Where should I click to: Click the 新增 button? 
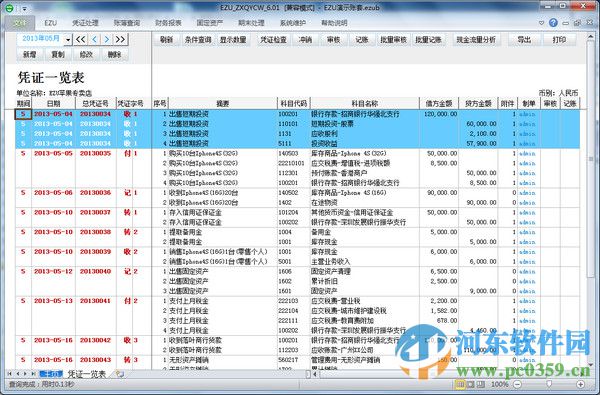[x=29, y=55]
